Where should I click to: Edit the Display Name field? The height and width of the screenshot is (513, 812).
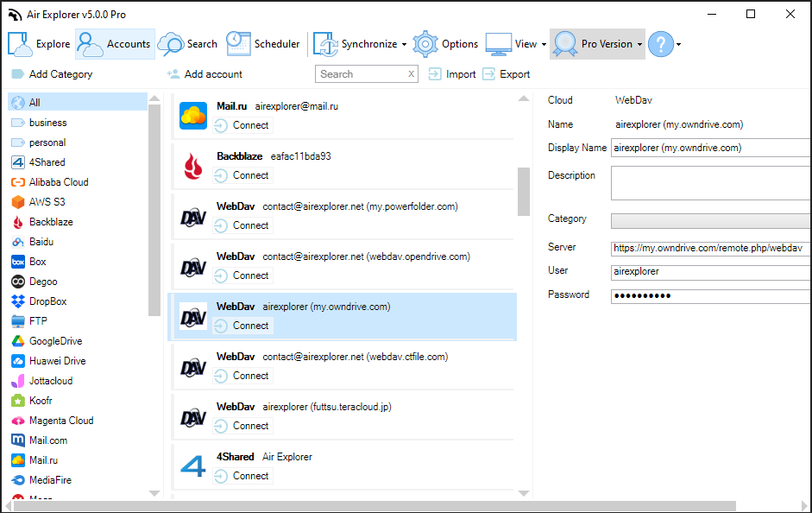[711, 149]
